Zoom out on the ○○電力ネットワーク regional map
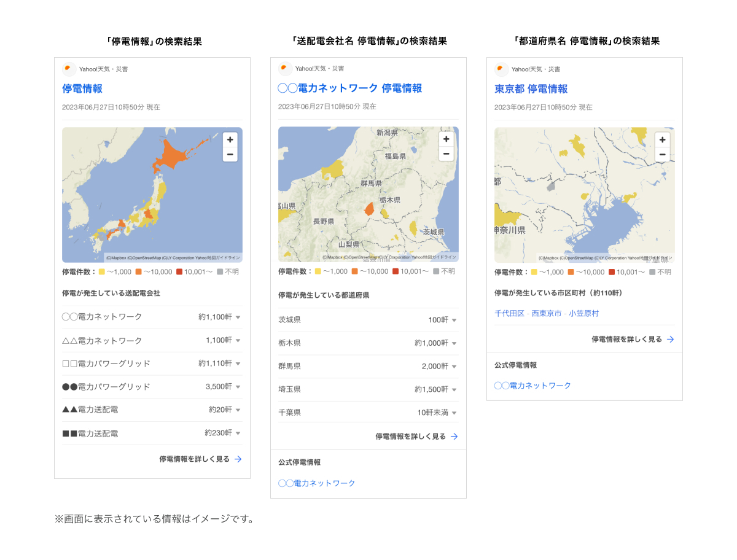Image resolution: width=737 pixels, height=560 pixels. 446,154
